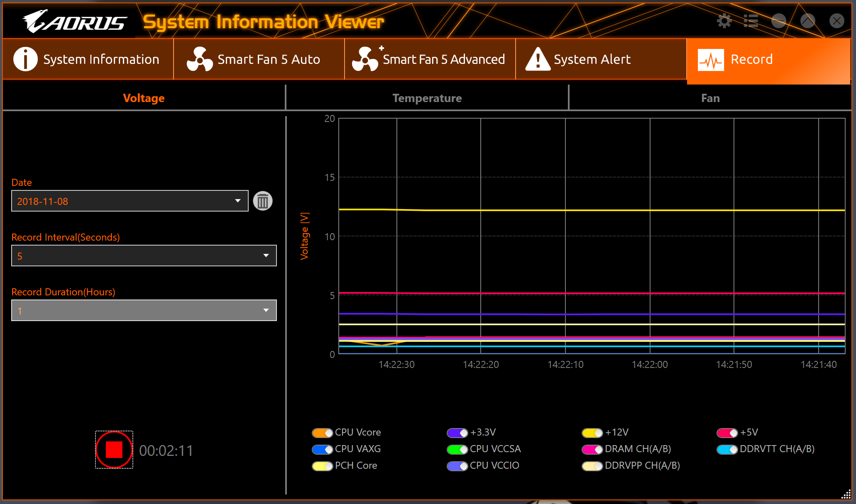The width and height of the screenshot is (856, 504).
Task: Click the trash icon beside the date
Action: pyautogui.click(x=263, y=201)
